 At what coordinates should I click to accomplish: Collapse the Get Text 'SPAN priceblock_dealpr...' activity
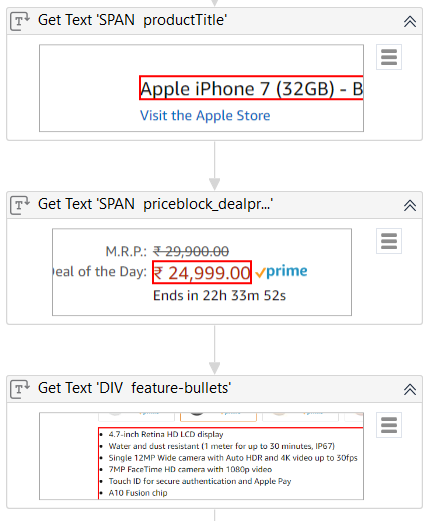[410, 205]
